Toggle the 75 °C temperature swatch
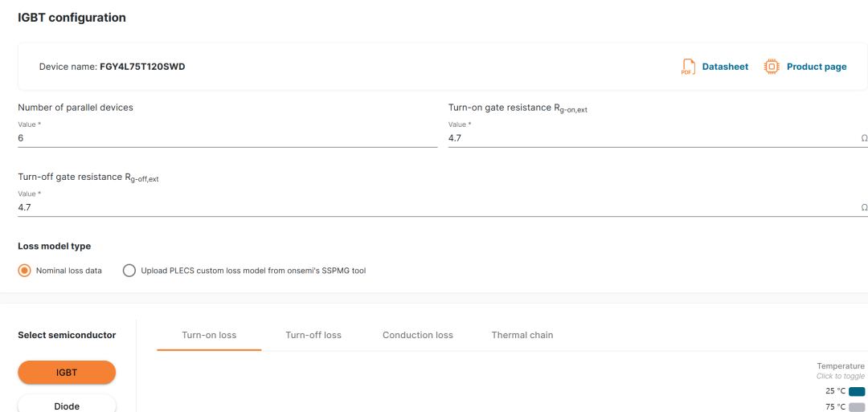 pyautogui.click(x=857, y=407)
